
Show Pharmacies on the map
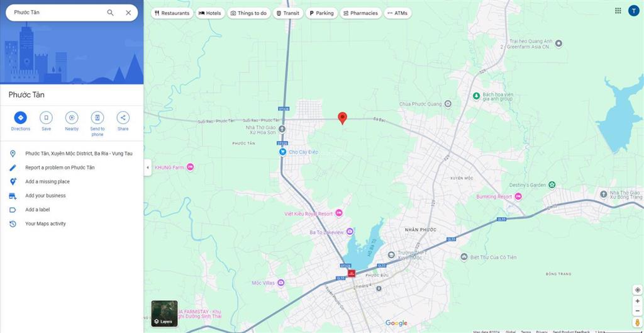click(x=360, y=13)
